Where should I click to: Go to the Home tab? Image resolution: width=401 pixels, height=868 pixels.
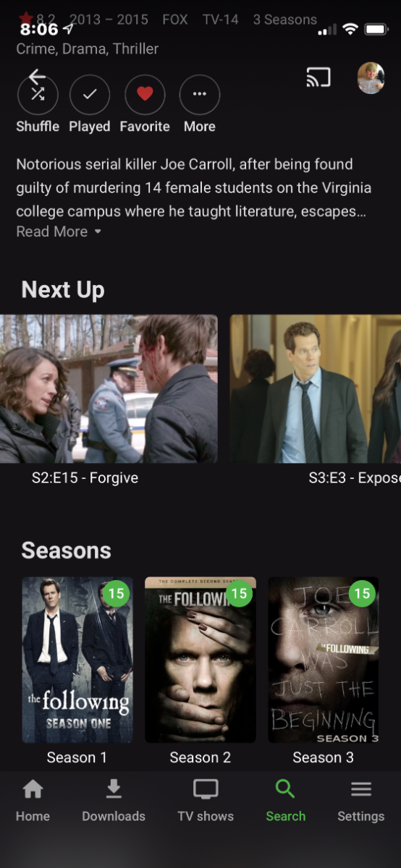(x=33, y=801)
